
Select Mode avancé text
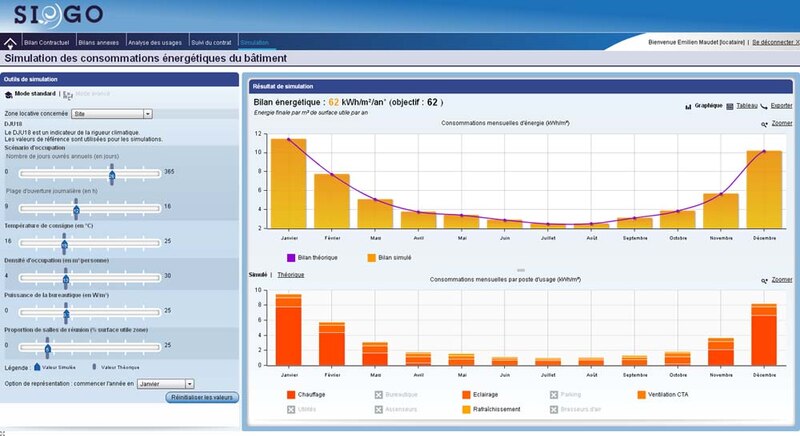[92, 94]
